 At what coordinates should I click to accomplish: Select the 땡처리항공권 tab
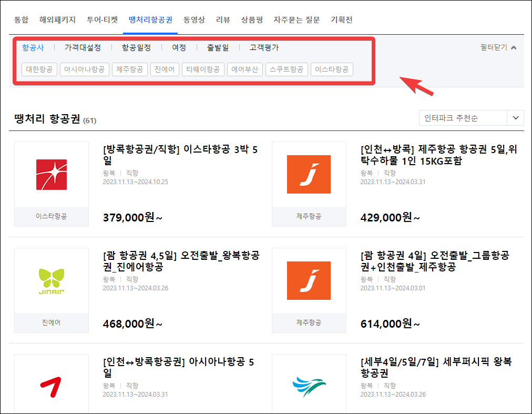[150, 19]
